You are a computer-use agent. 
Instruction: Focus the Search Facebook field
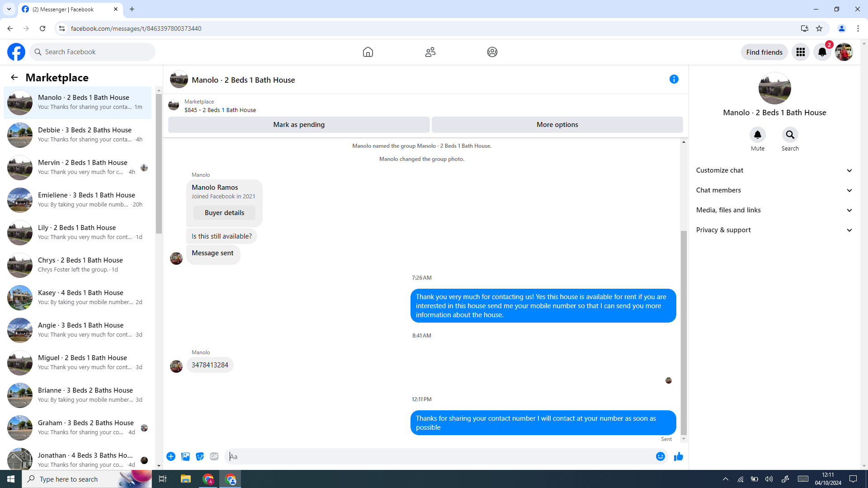pyautogui.click(x=92, y=52)
